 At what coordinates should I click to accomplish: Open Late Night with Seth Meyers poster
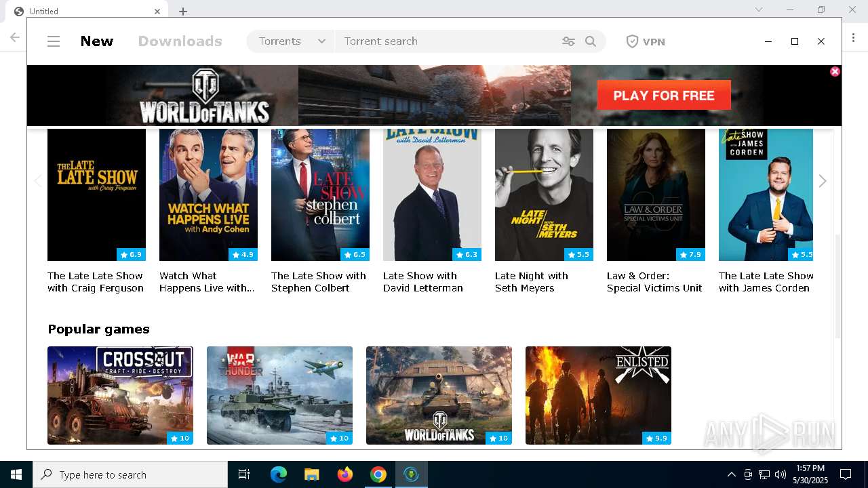[x=544, y=195]
